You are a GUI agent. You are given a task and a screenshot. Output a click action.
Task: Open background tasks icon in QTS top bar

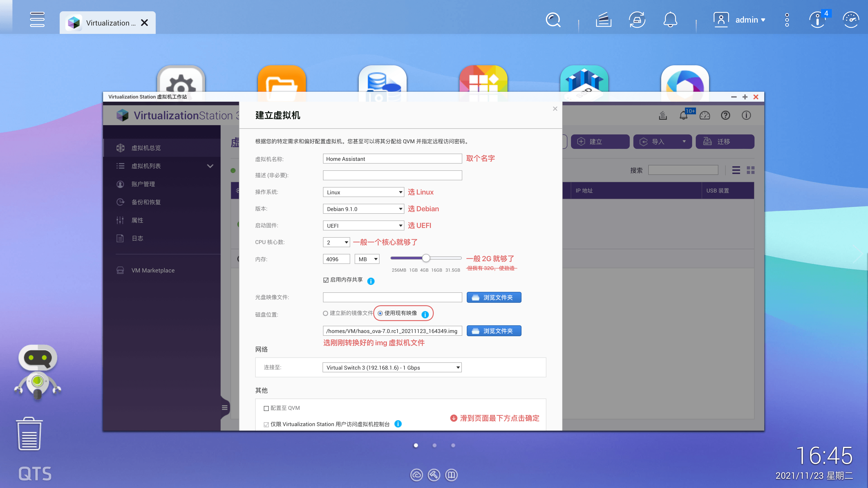point(603,20)
